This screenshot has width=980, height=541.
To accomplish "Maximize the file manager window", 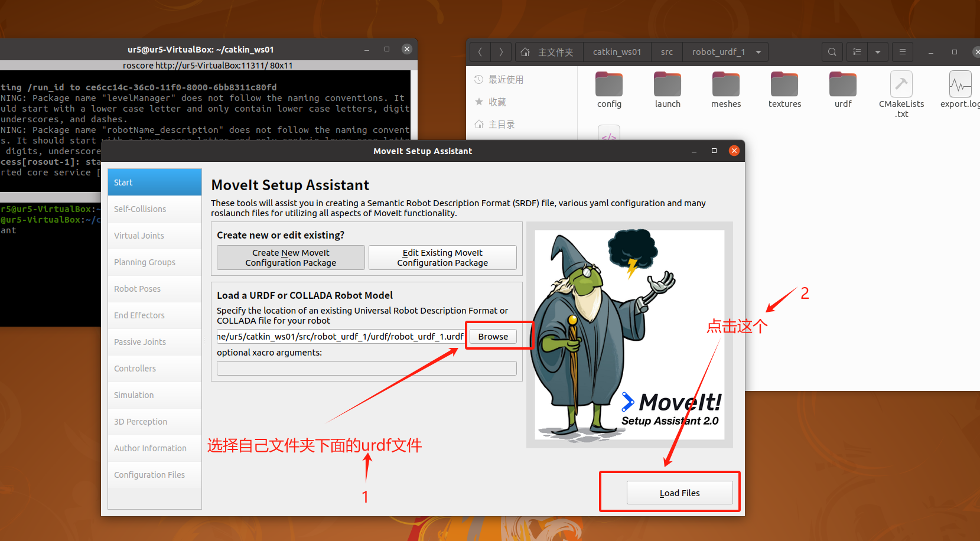I will tap(955, 52).
